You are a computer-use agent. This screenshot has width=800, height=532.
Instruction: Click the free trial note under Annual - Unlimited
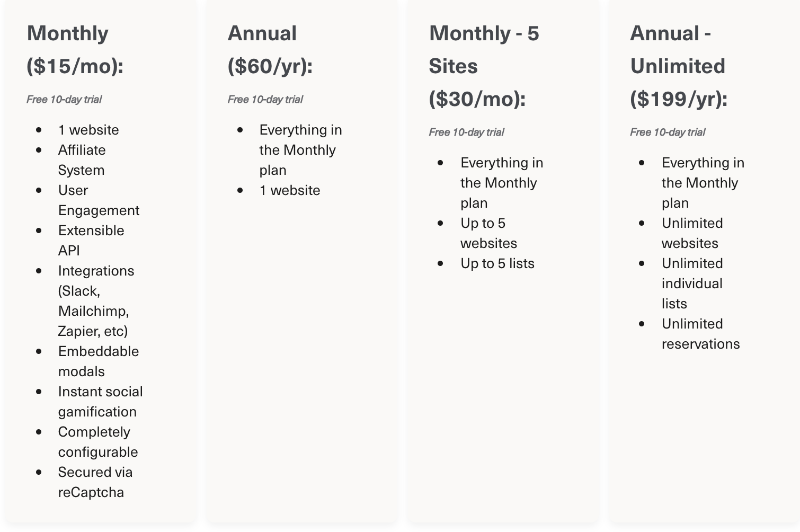668,132
